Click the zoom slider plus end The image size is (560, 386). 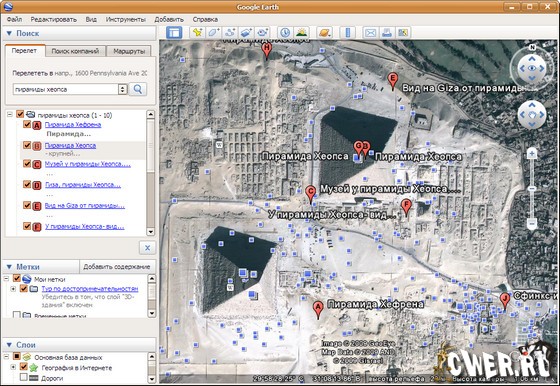[532, 154]
